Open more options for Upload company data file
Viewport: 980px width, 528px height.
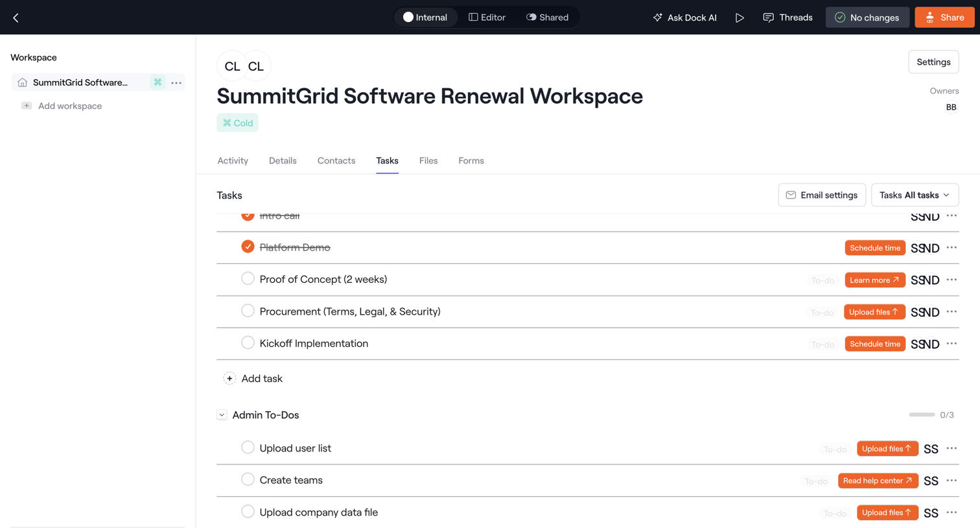pyautogui.click(x=951, y=512)
